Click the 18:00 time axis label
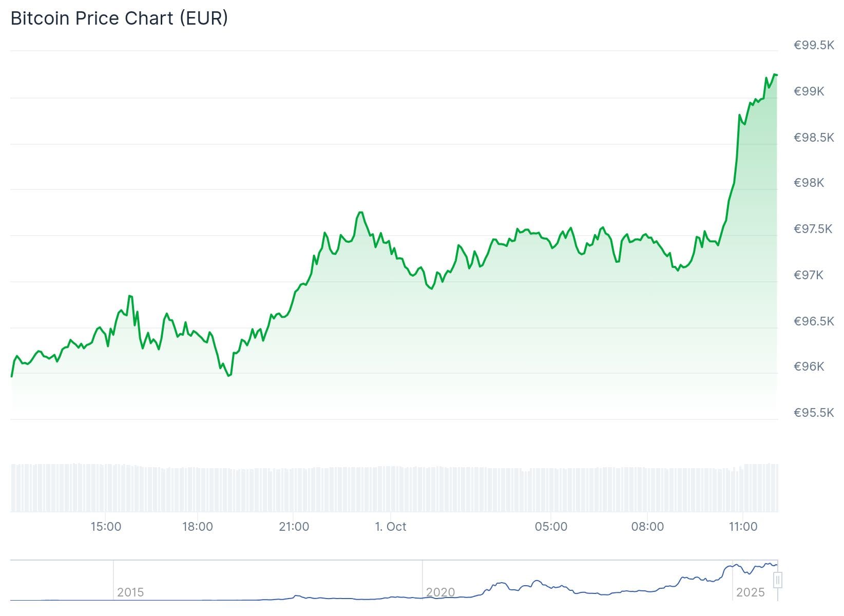The height and width of the screenshot is (616, 844). tap(198, 527)
